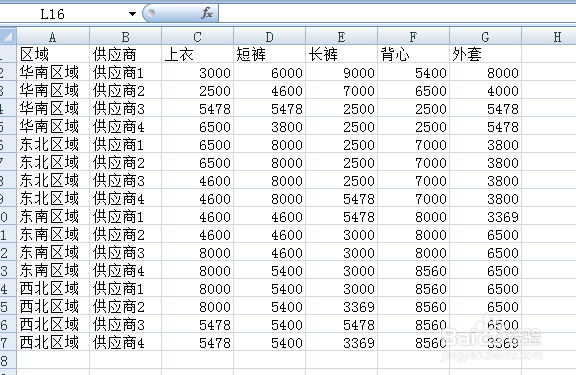Click the fx insert function icon

click(207, 14)
